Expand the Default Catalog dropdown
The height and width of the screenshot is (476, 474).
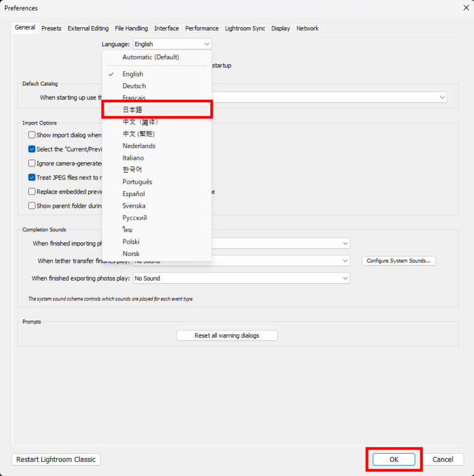tap(442, 97)
